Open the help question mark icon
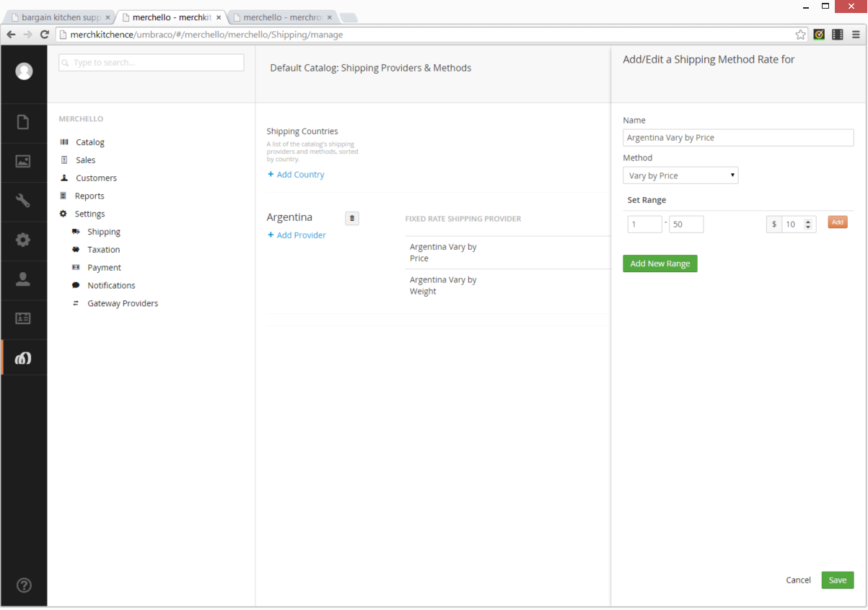 (x=24, y=585)
